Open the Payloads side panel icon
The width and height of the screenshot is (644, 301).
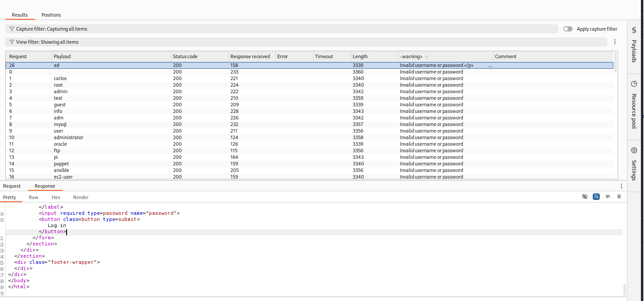click(x=633, y=30)
